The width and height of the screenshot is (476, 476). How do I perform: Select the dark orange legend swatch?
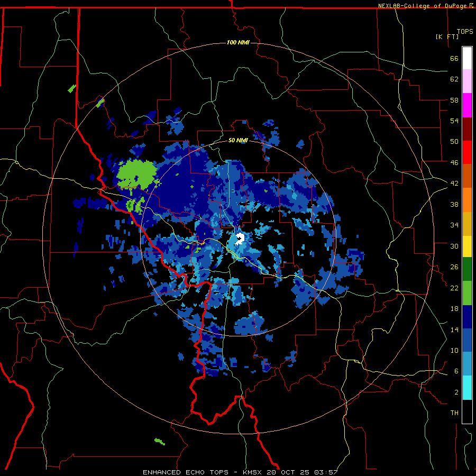pos(467,176)
